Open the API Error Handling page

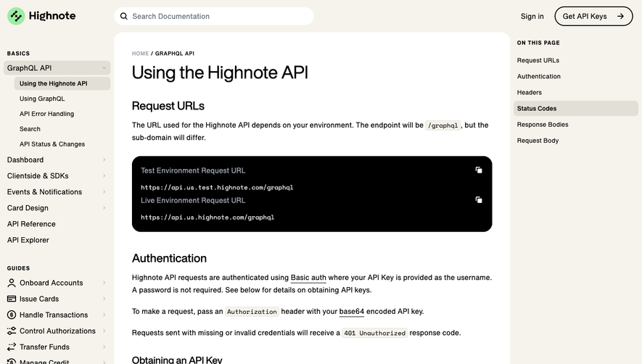click(x=46, y=114)
